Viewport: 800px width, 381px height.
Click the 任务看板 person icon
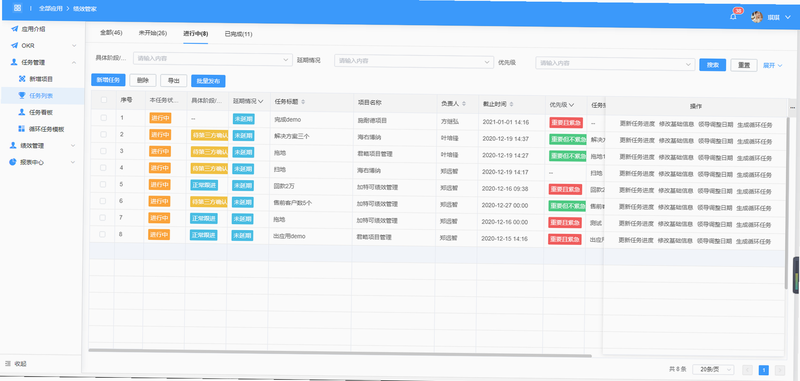(x=21, y=112)
